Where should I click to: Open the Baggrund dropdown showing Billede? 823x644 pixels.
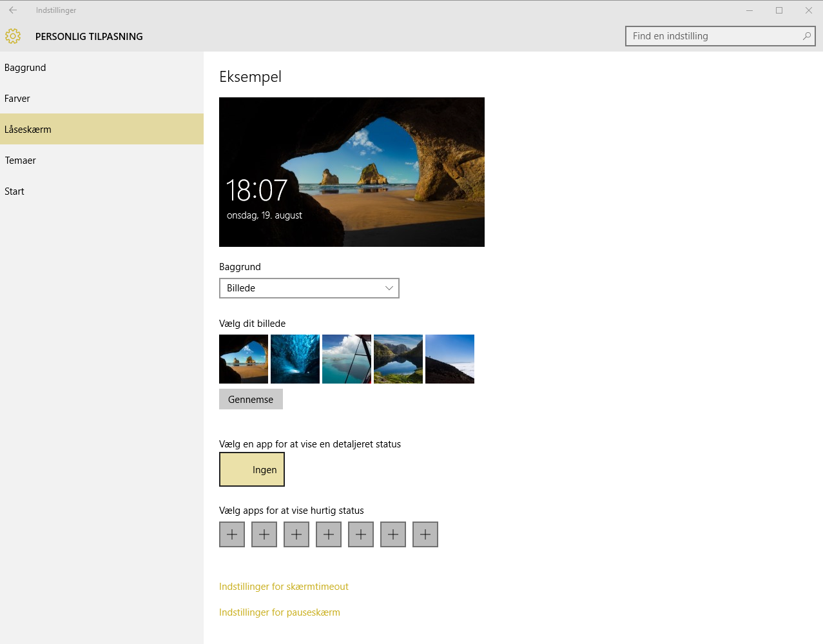[309, 288]
